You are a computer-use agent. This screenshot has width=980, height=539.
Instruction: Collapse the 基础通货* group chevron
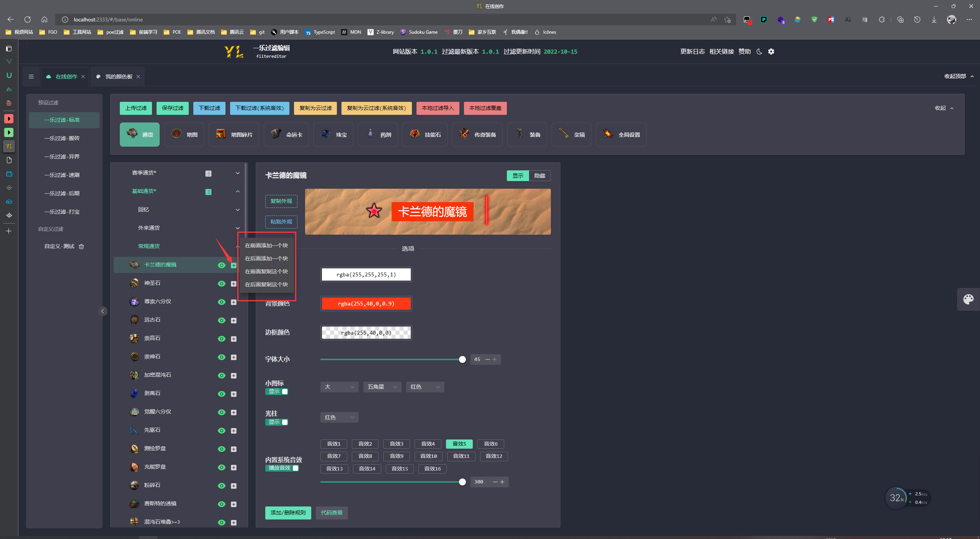[x=238, y=191]
